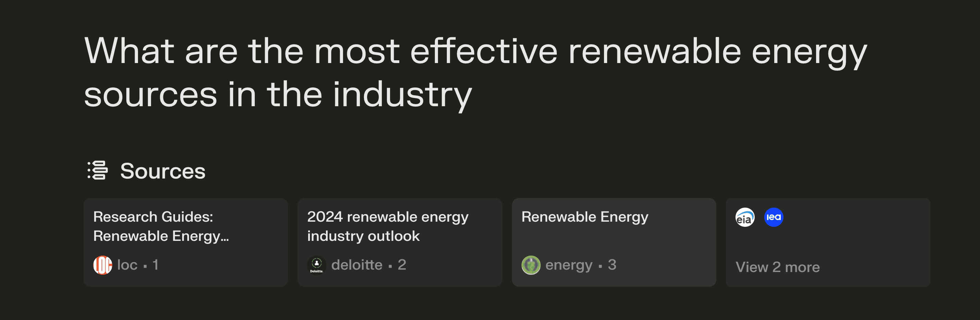Click the question title text
Screen dimensions: 980x320
tap(475, 73)
